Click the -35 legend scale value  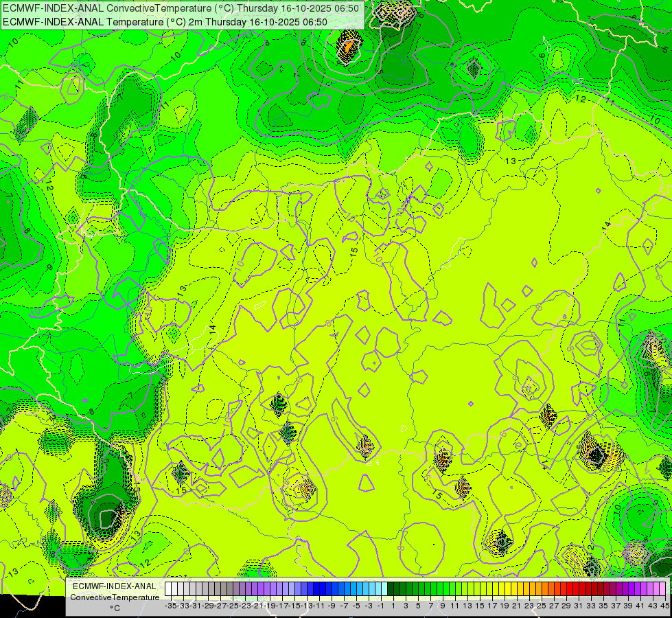171,606
